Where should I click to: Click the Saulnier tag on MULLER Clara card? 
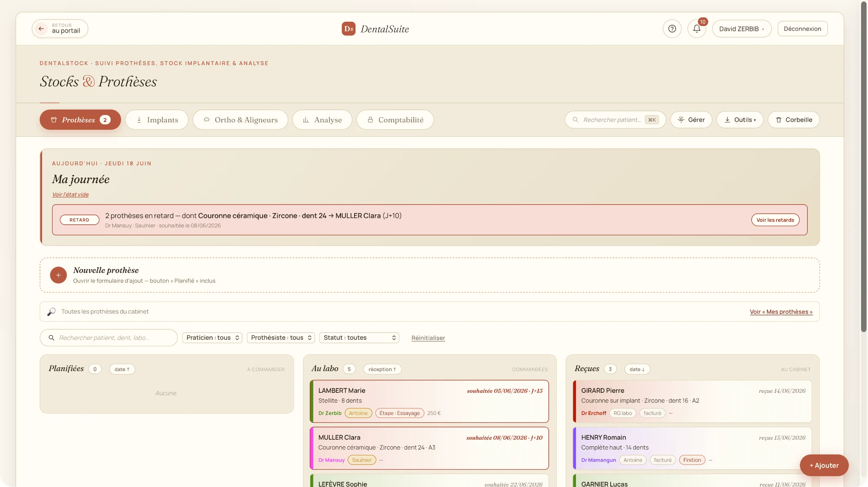pyautogui.click(x=362, y=460)
